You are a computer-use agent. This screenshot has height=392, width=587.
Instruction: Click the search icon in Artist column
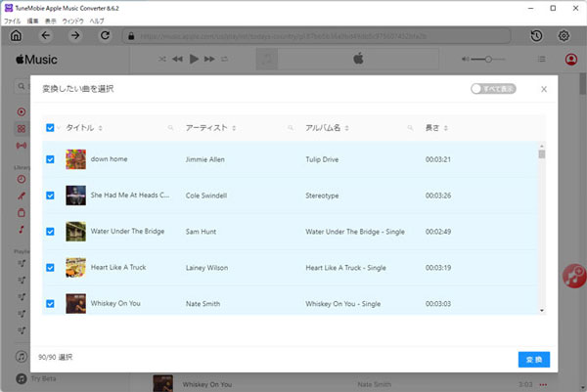(291, 128)
